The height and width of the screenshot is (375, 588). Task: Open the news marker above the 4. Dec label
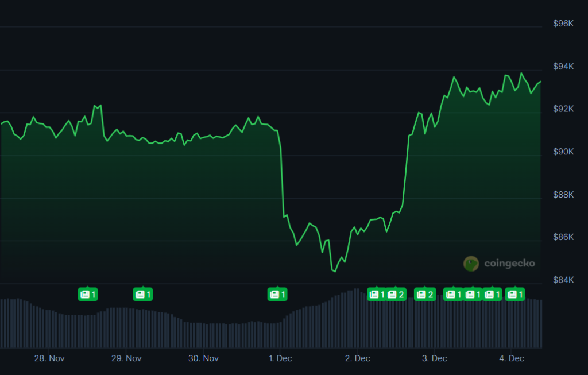click(515, 295)
